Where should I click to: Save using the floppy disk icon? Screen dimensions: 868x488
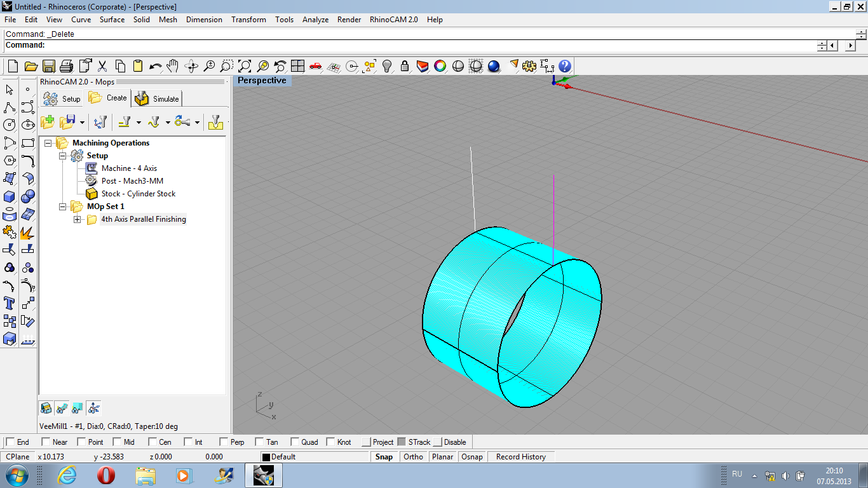[48, 66]
